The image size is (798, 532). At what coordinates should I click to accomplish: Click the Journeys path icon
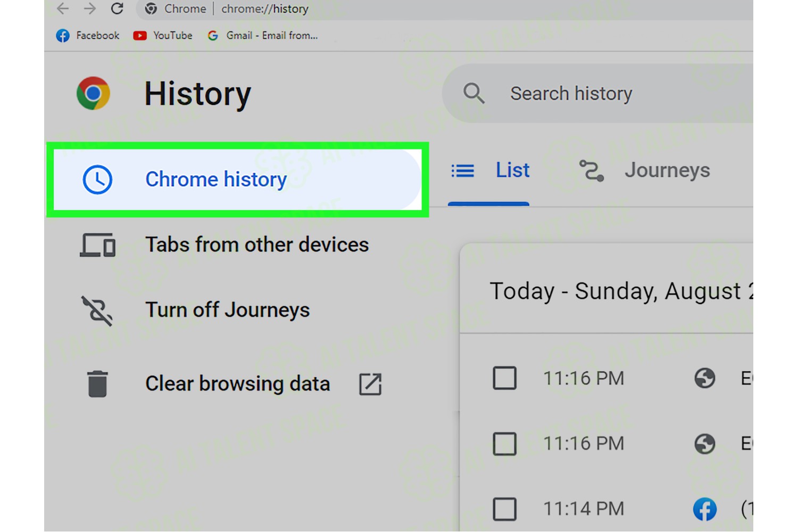point(592,171)
